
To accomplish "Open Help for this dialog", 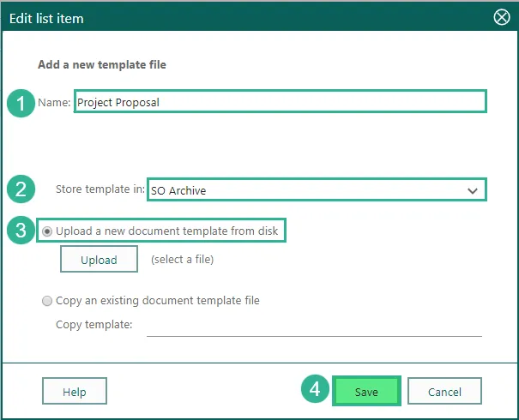I will tap(75, 392).
